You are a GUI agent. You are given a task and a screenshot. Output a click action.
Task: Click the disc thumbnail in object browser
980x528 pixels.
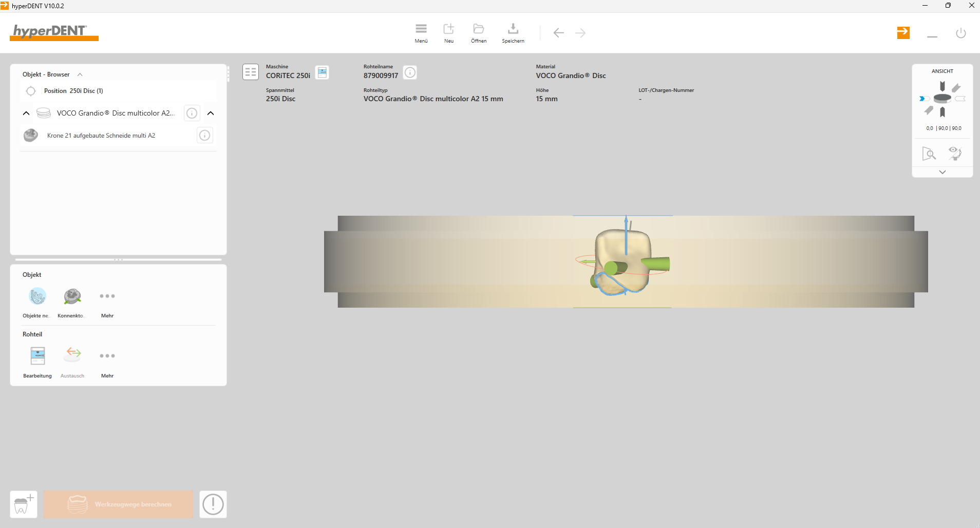pos(44,113)
